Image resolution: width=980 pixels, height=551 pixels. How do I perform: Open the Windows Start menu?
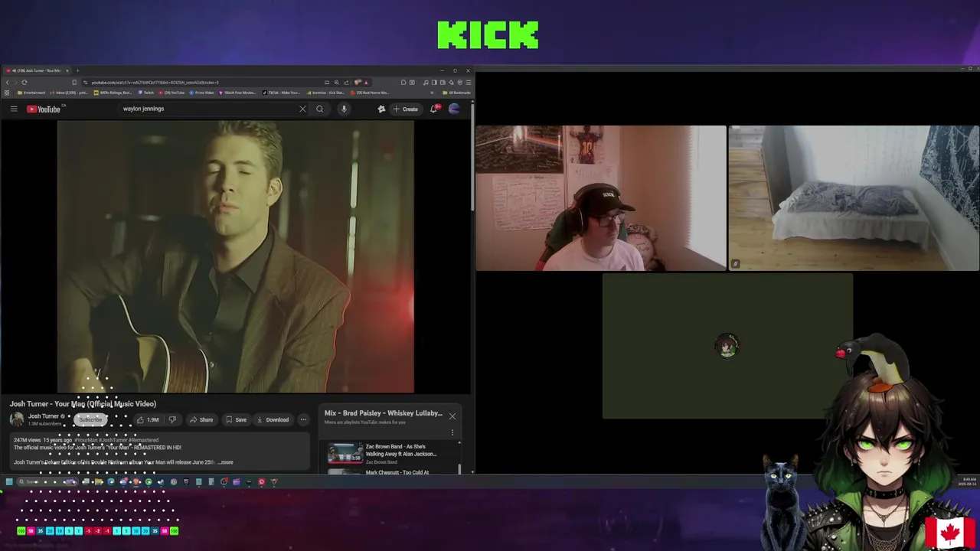9,482
